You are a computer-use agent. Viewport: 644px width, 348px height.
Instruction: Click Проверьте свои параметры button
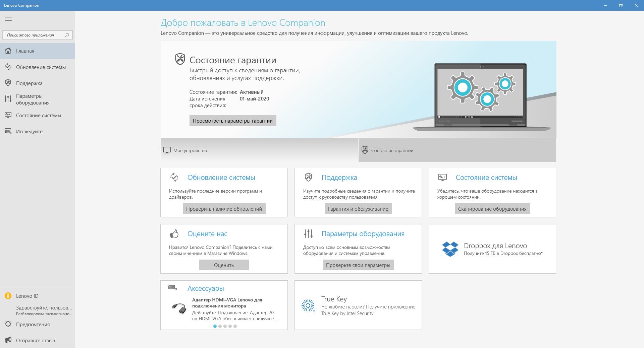coord(358,265)
